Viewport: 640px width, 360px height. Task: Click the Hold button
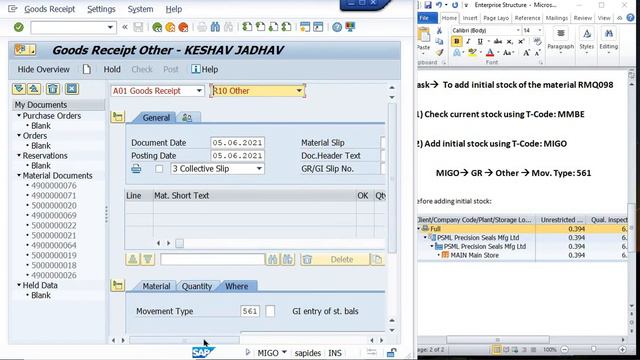point(112,69)
